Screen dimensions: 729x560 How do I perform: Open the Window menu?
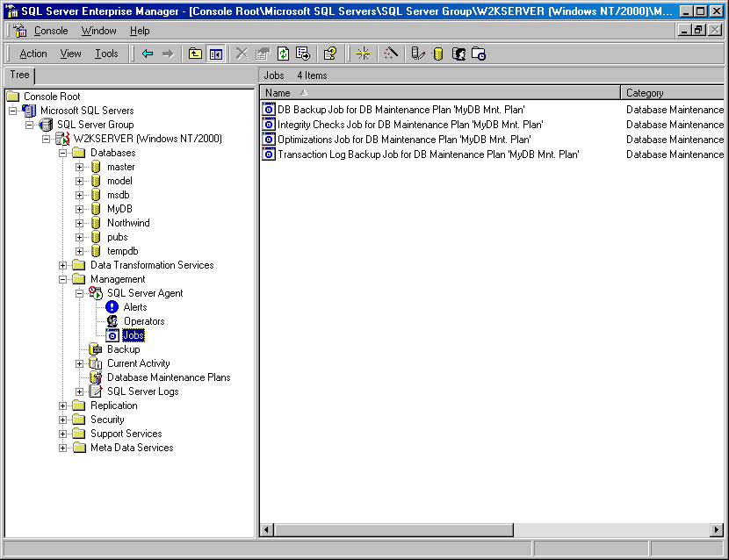(x=98, y=31)
